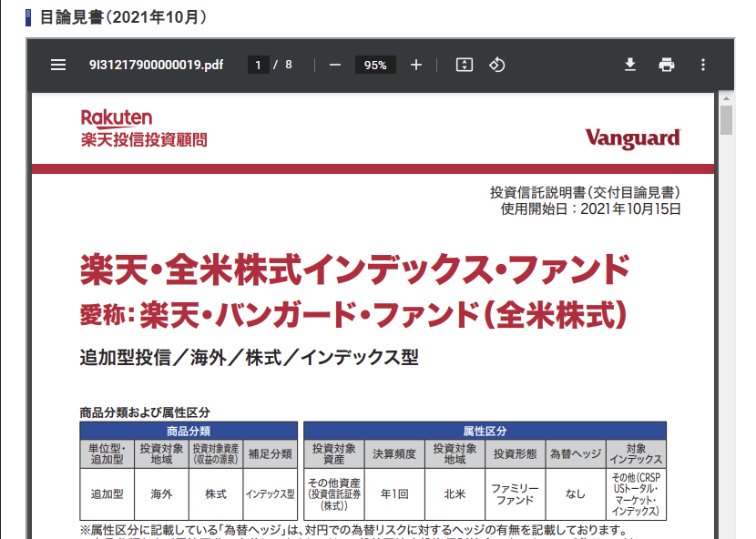Click the なし table cell
The width and height of the screenshot is (756, 539).
575,494
